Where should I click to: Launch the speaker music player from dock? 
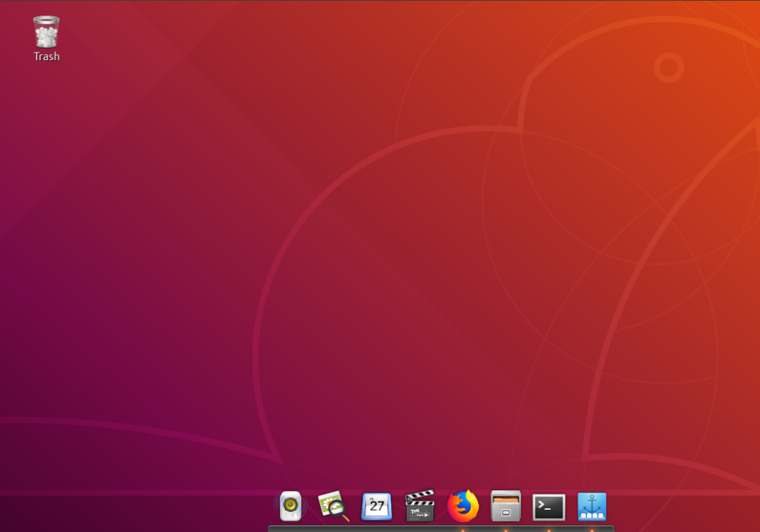coord(290,507)
